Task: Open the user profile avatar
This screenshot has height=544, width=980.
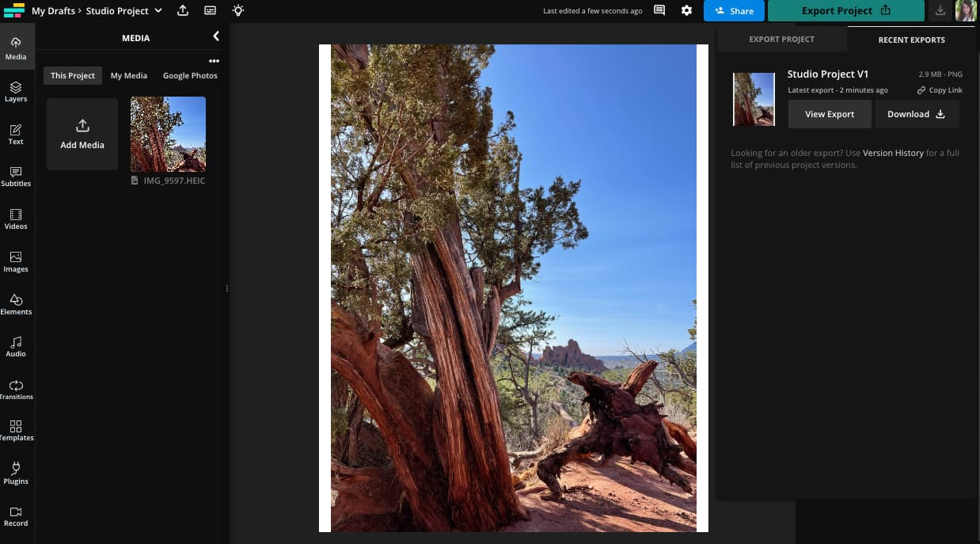Action: [966, 10]
